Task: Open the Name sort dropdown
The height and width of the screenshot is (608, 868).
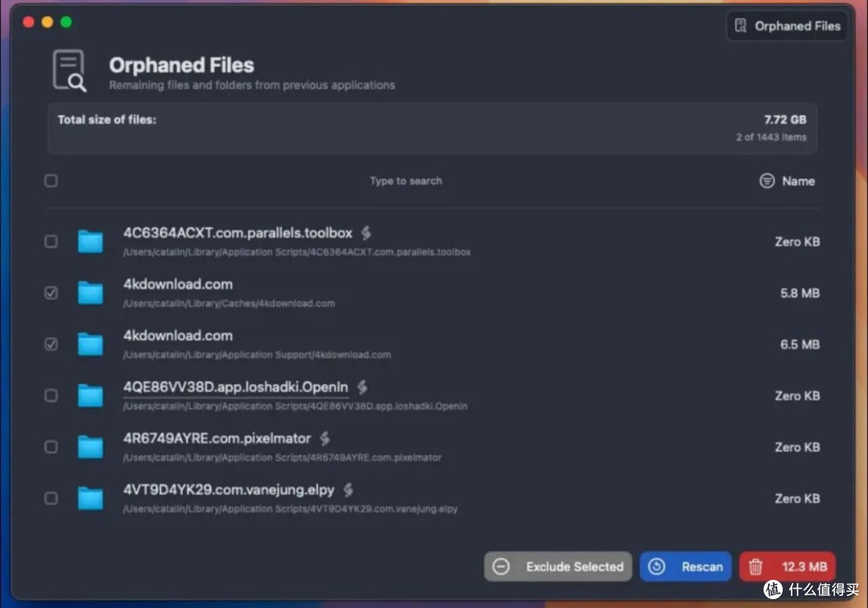Action: click(x=787, y=181)
